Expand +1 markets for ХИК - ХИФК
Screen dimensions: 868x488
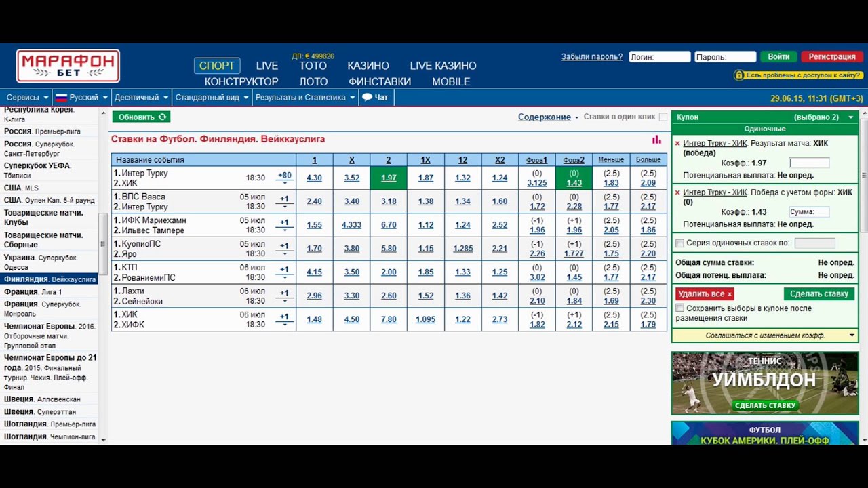click(285, 319)
